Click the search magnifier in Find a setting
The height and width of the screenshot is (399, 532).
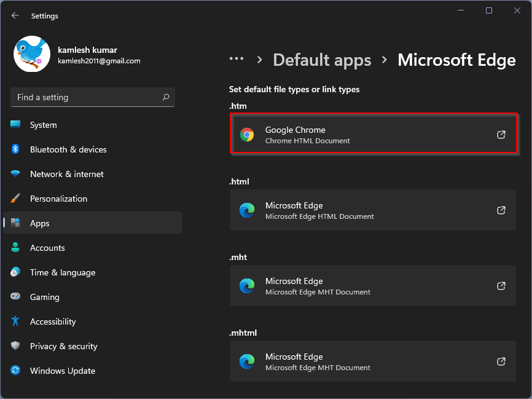(165, 97)
